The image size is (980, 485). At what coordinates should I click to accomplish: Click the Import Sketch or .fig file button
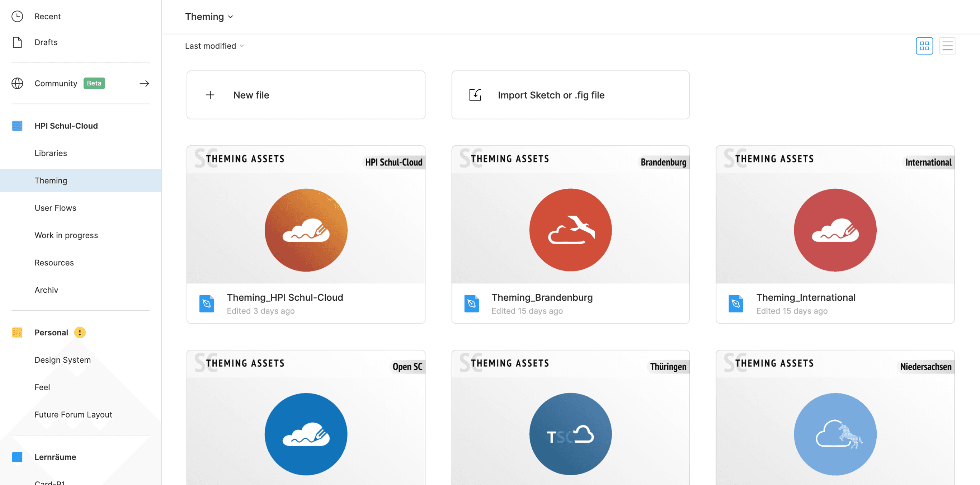[x=570, y=95]
